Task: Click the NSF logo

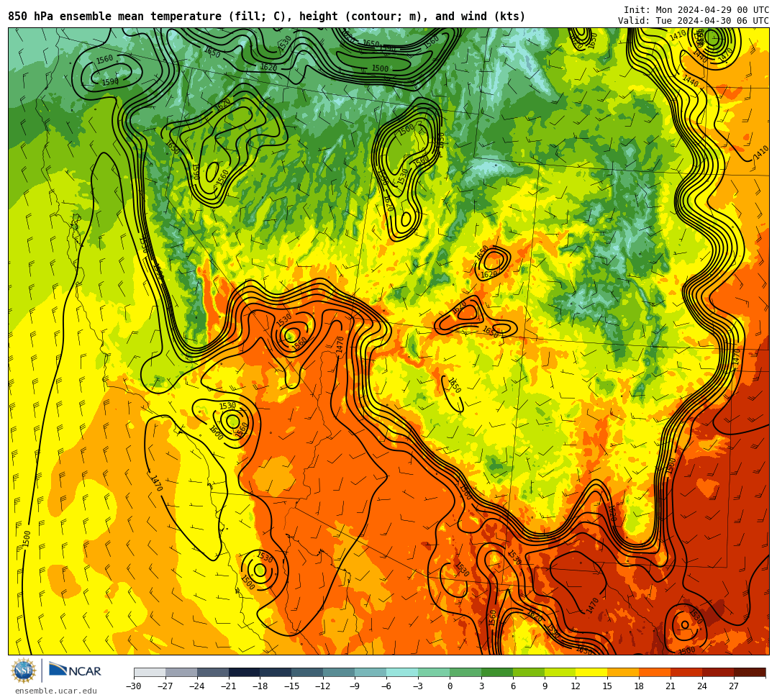Action: point(23,671)
